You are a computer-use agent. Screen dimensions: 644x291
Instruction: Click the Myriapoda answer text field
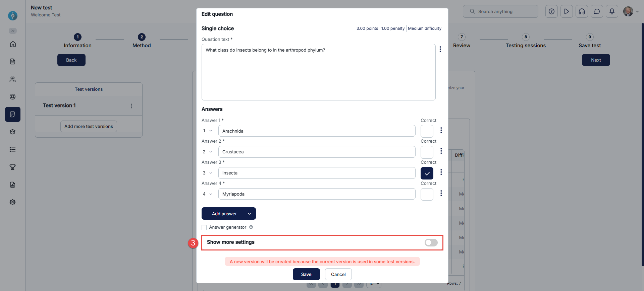pos(317,194)
